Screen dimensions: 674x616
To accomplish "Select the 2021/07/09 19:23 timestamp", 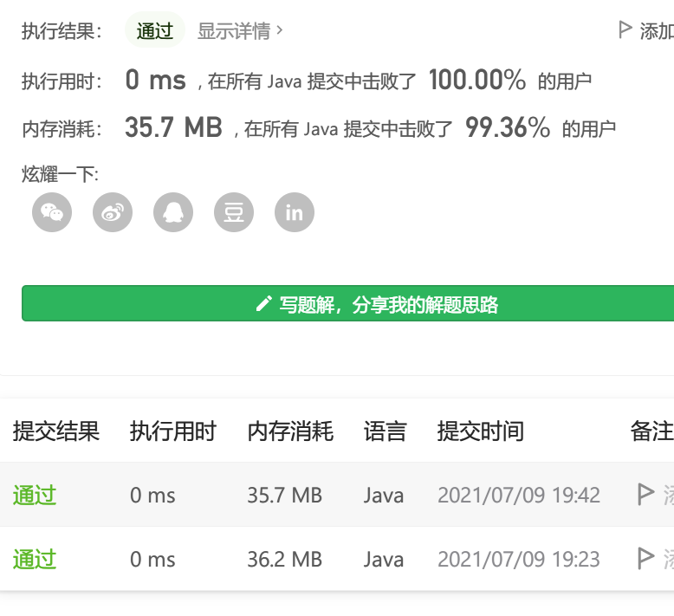I will (519, 560).
